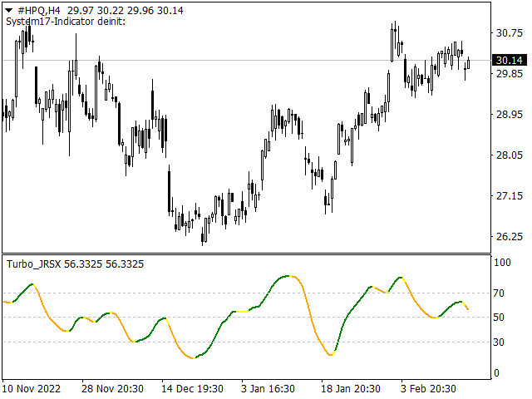Screen dimensions: 532x399
Task: Select '3 Feb 20:30' date label
Action: pos(428,388)
